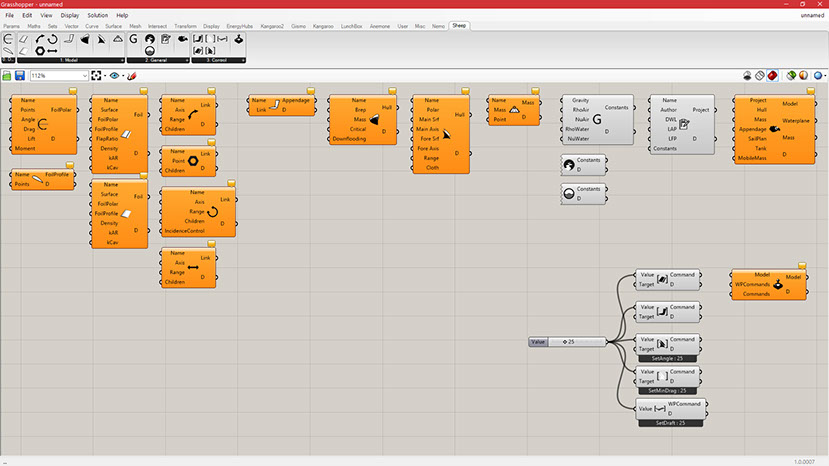
Task: Click the Hull input on Project component
Action: coord(757,110)
